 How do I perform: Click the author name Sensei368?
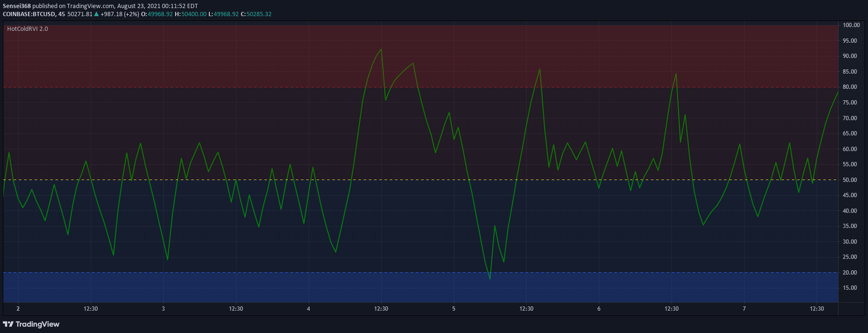(17, 6)
